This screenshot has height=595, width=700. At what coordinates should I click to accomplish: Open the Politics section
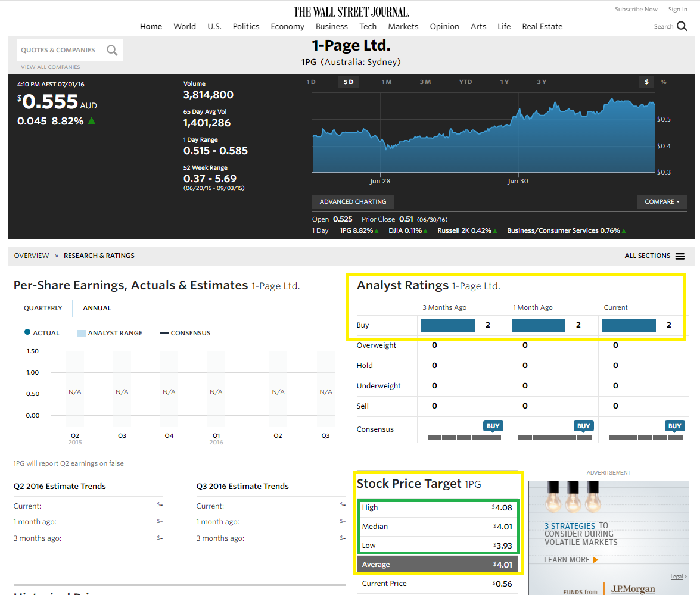tap(246, 26)
